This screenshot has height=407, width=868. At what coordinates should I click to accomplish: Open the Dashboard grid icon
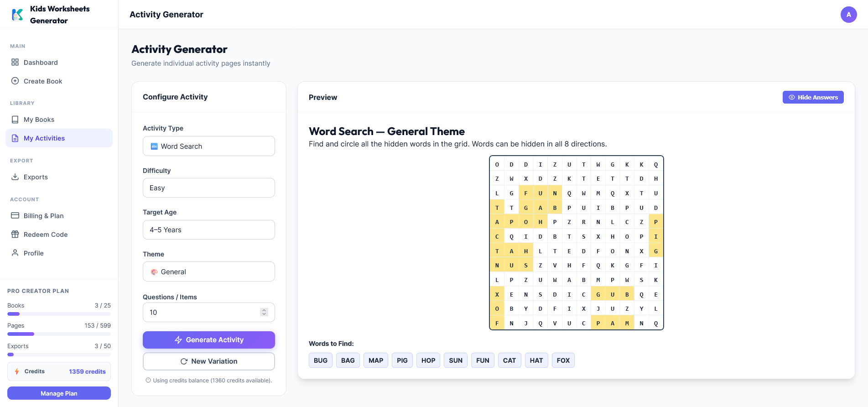[x=15, y=62]
